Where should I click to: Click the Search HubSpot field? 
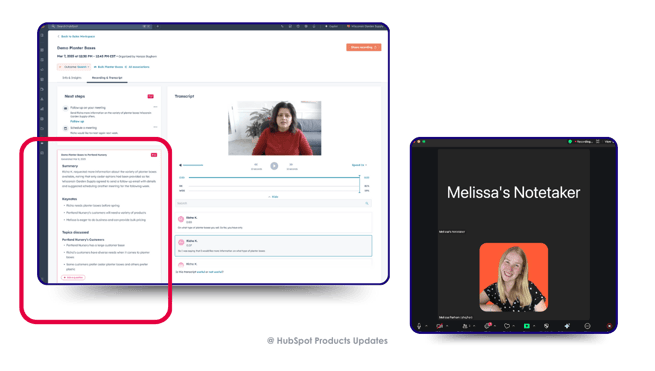tap(100, 26)
